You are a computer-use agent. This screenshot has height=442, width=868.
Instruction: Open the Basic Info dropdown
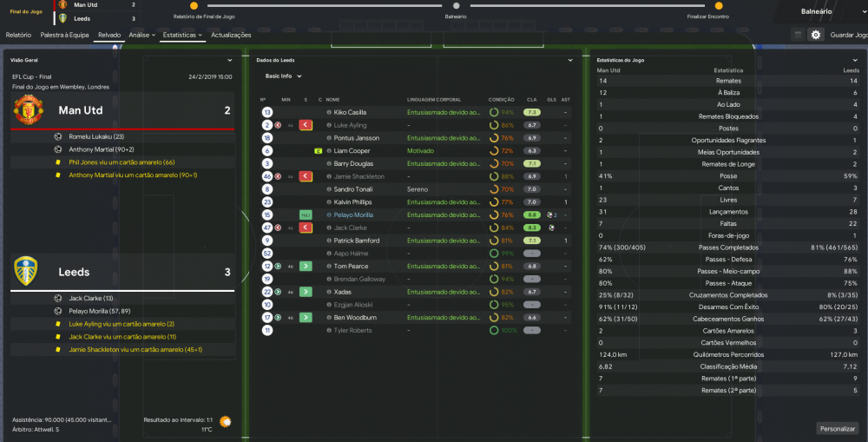[x=284, y=76]
